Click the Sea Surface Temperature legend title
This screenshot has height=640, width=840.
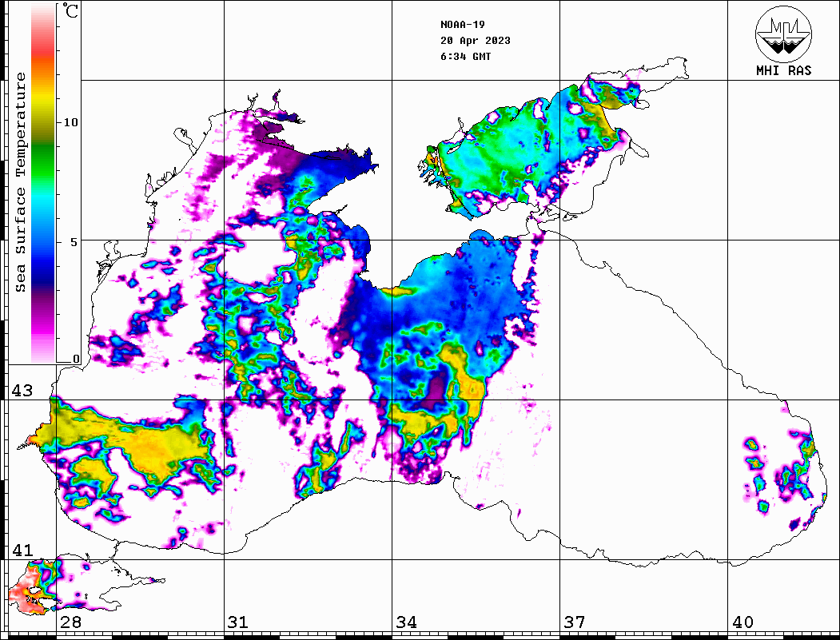[x=21, y=182]
